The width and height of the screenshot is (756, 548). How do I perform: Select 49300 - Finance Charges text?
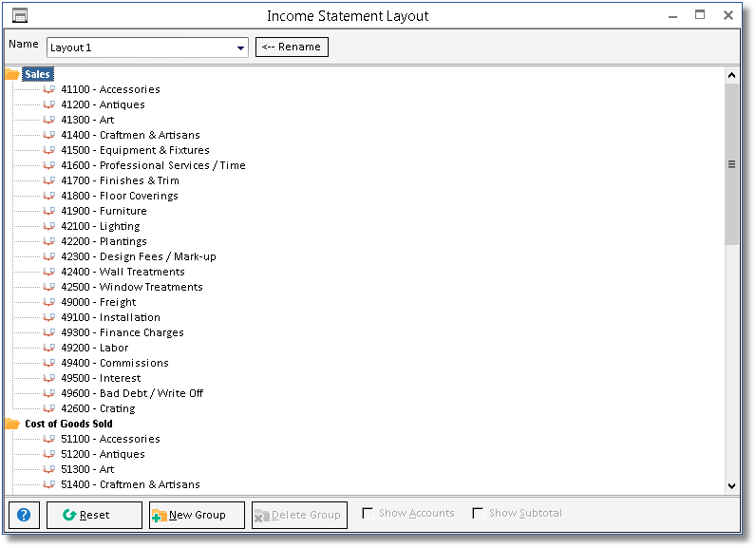123,332
